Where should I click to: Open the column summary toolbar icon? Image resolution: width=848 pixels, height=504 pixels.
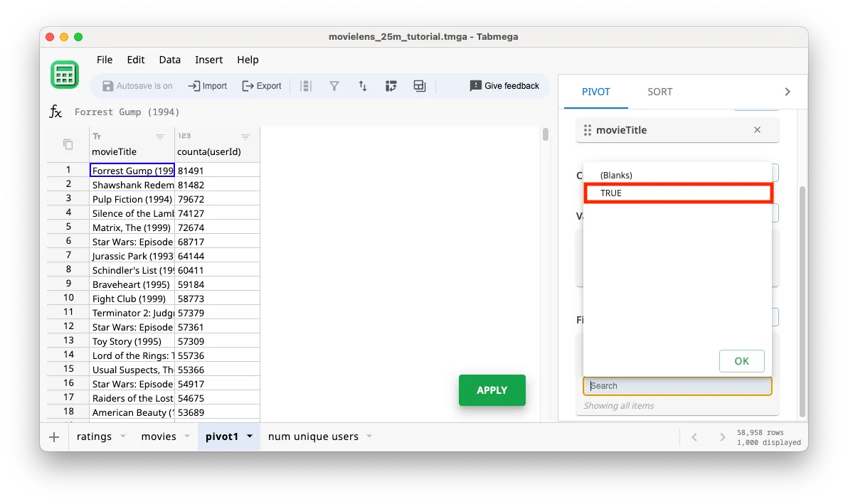pos(306,85)
